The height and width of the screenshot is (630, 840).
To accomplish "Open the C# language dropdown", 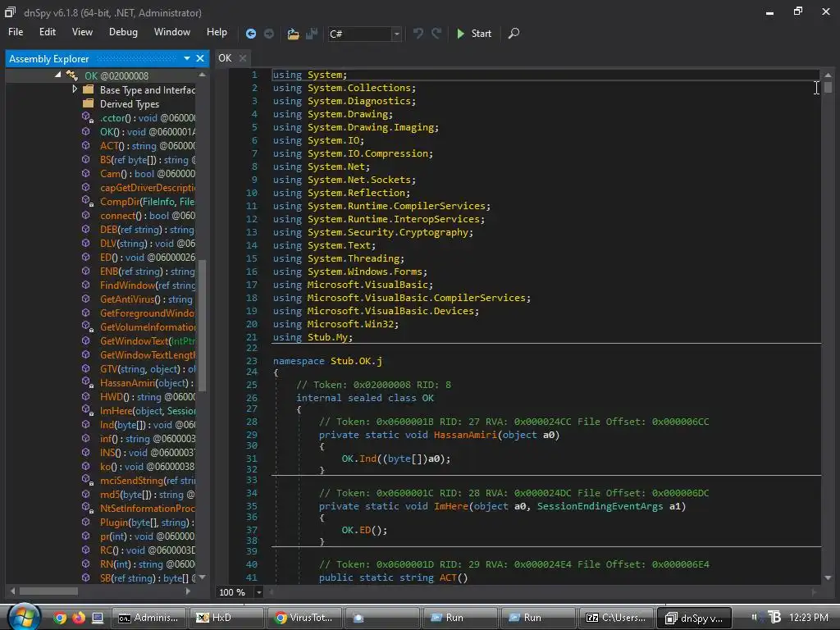I will click(x=396, y=34).
